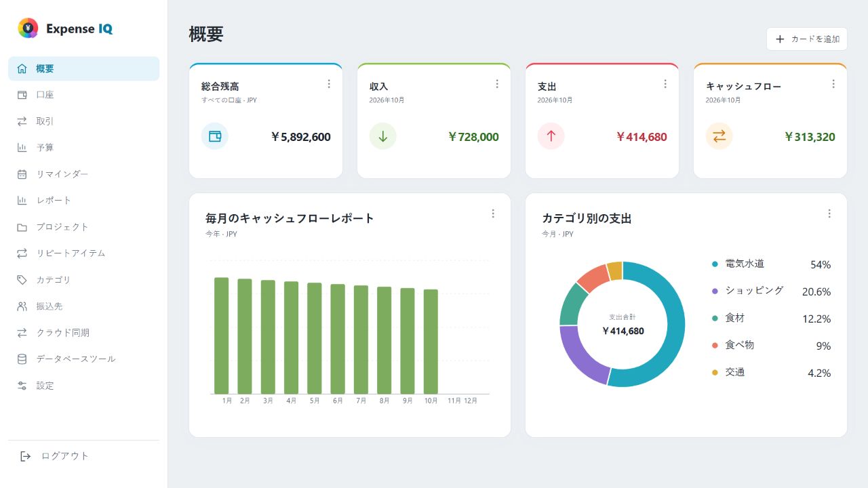
Task: Open the 支出 card three-dot menu
Action: (665, 84)
